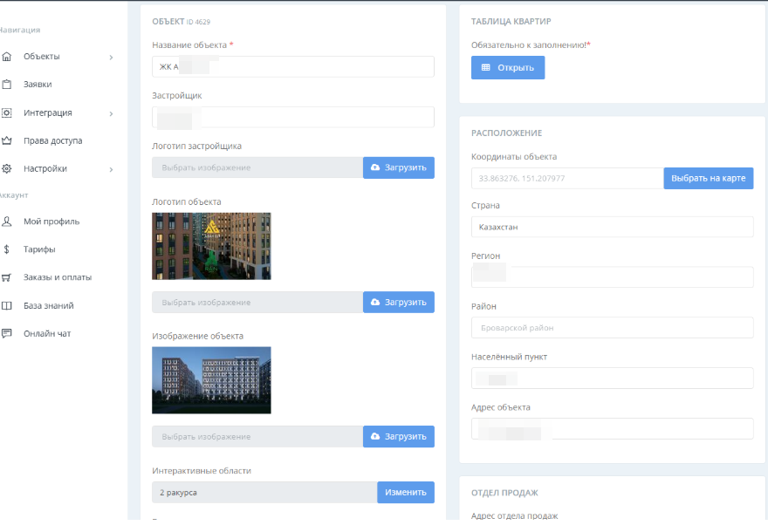Screen dimensions: 768x532
Task: Click the Изображение объекта building thumbnail
Action: pyautogui.click(x=211, y=380)
